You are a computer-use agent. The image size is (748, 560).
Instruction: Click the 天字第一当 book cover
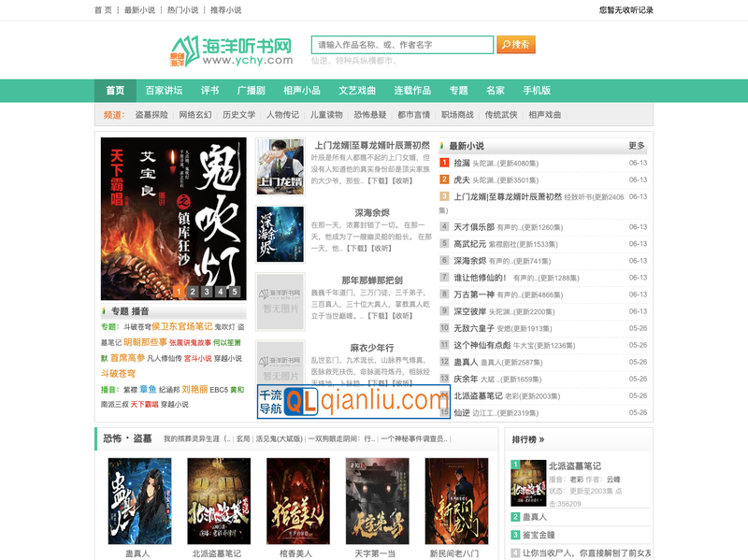point(377,500)
